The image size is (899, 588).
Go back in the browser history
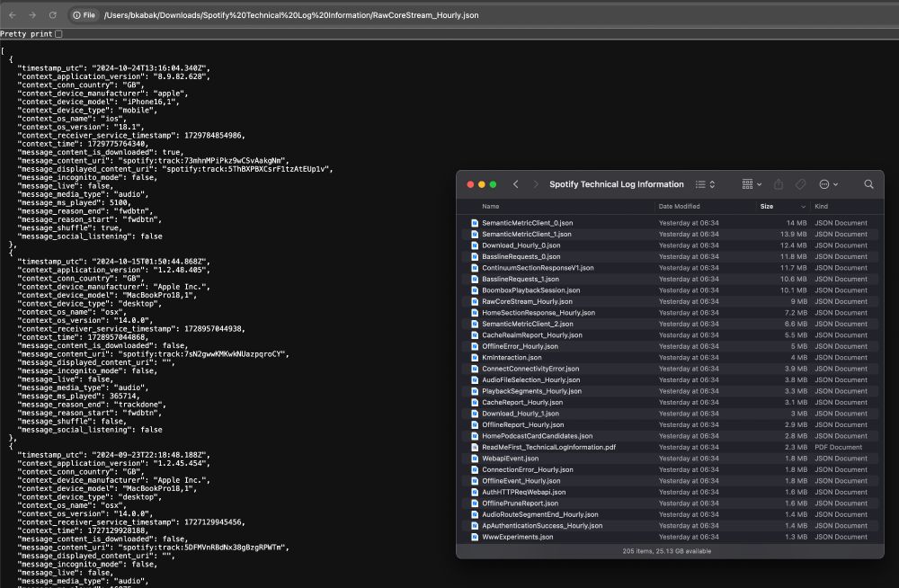point(12,15)
